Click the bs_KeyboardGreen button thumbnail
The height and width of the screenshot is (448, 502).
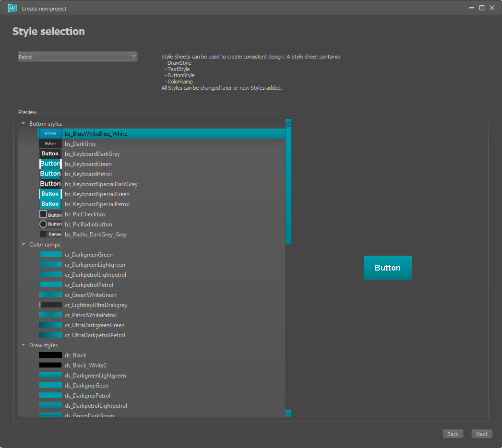coord(50,164)
